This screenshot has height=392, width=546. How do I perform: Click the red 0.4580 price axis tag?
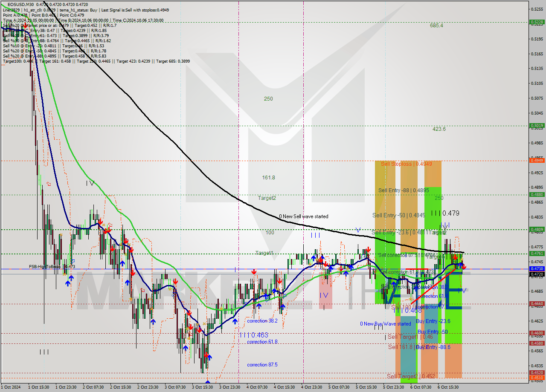pyautogui.click(x=537, y=343)
